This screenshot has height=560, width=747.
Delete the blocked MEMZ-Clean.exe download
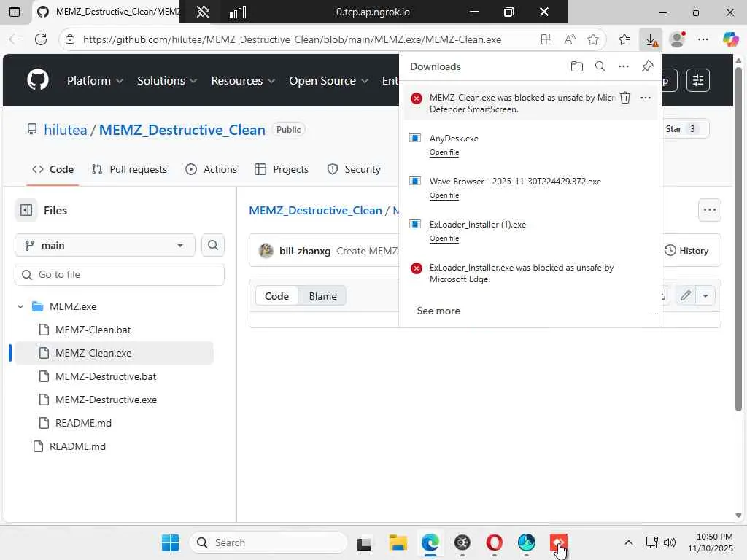coord(625,98)
